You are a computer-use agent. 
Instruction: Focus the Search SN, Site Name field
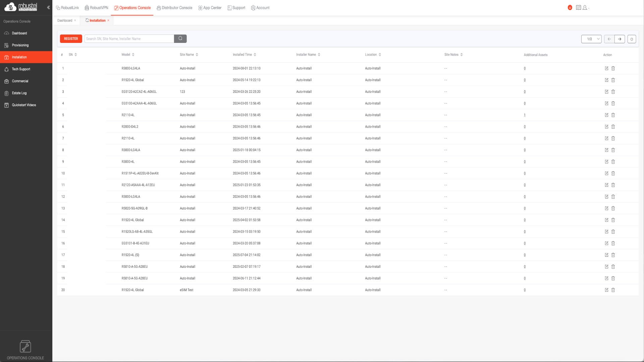pos(129,39)
